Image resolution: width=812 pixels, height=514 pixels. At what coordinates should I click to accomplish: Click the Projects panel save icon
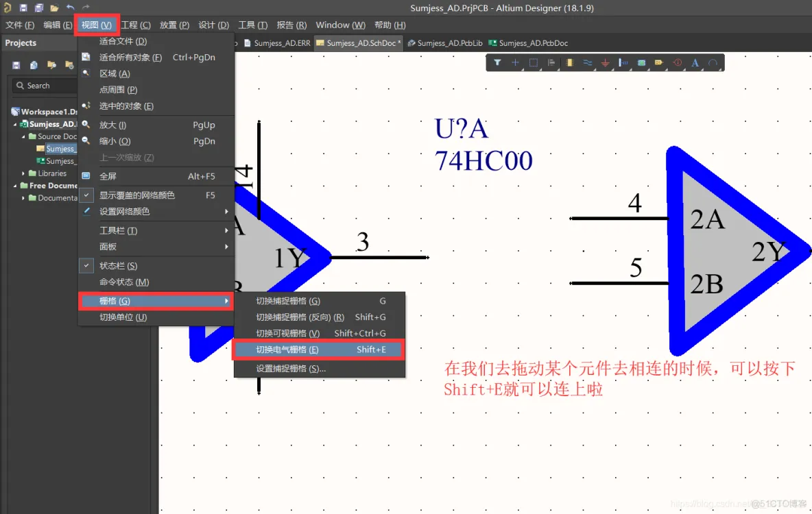(16, 64)
